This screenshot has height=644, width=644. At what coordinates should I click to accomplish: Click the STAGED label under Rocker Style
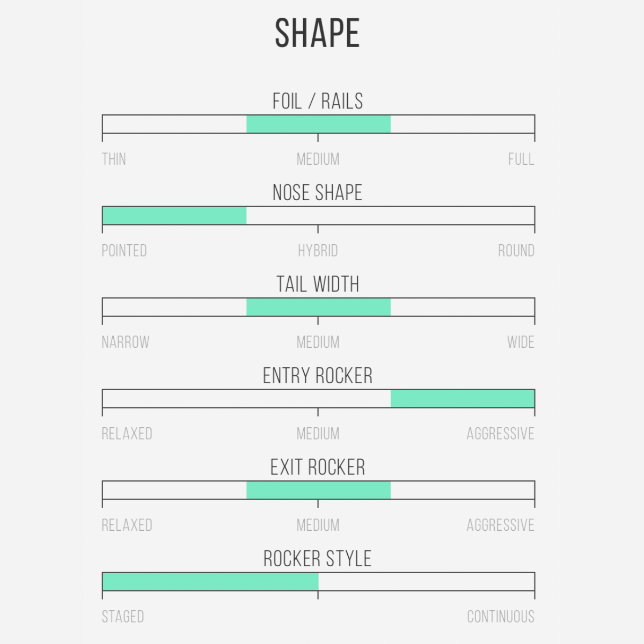pyautogui.click(x=123, y=617)
